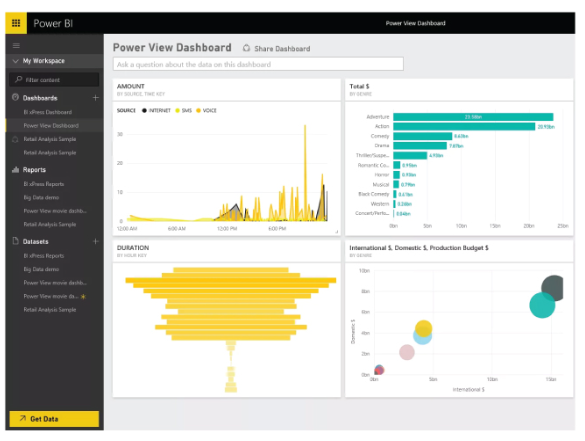Open BI xPress Reports under Reports
Image resolution: width=585 pixels, height=441 pixels.
pyautogui.click(x=44, y=184)
